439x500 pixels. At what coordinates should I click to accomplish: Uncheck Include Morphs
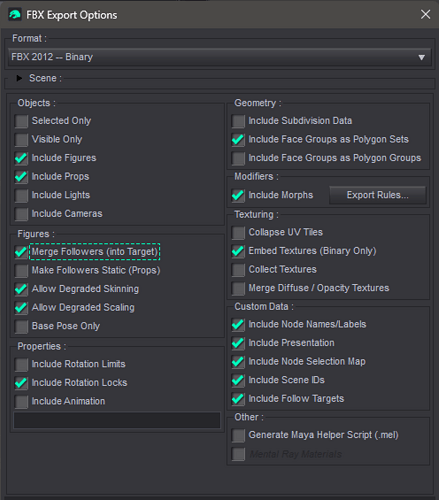[238, 195]
